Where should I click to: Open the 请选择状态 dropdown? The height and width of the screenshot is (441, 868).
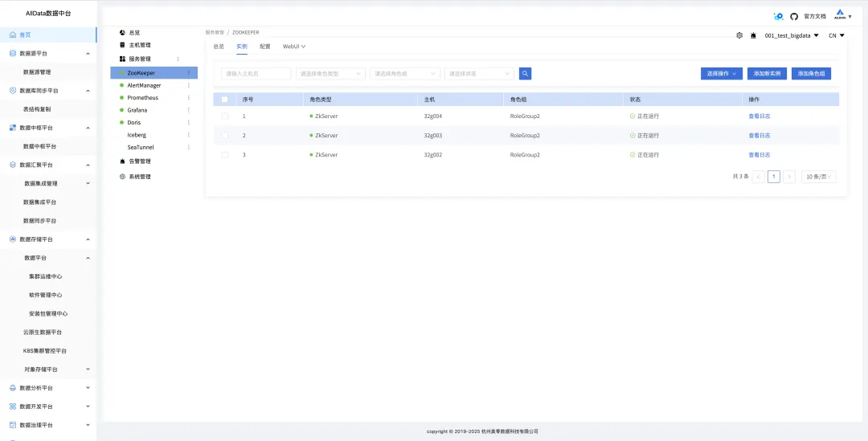tap(479, 74)
